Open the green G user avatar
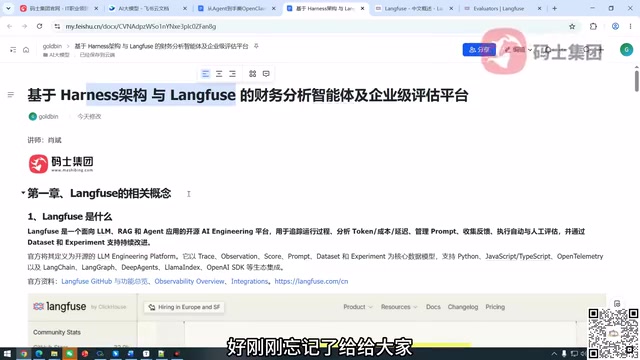Viewport: 640px width, 360px height. pos(627,49)
